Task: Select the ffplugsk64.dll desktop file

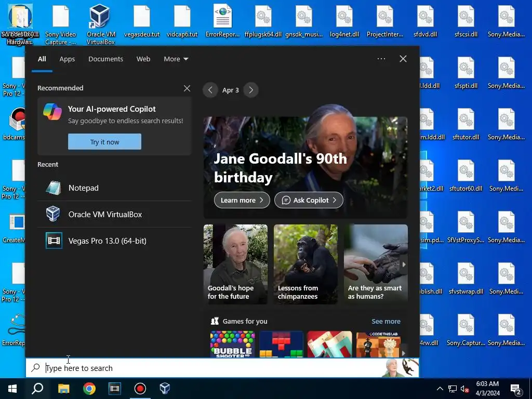Action: coord(263,21)
